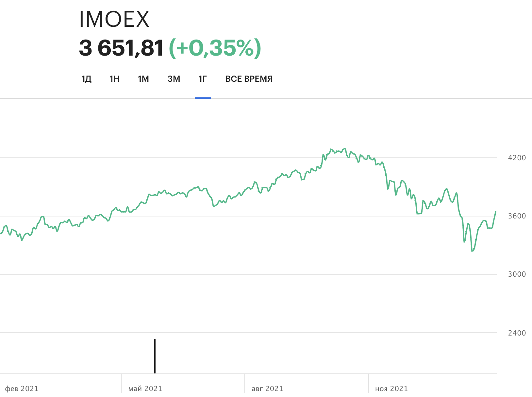Click the ноя 2021 date label
Screen dimensions: 532x397
pyautogui.click(x=391, y=388)
